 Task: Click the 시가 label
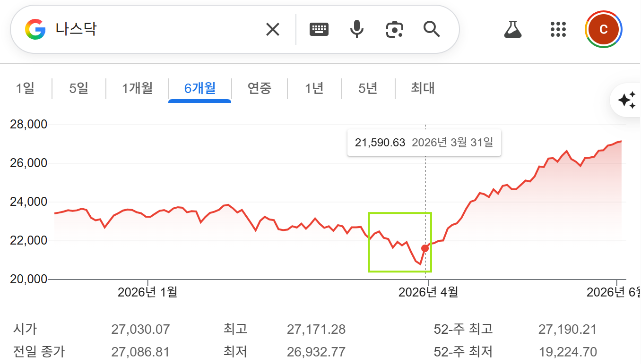point(25,329)
